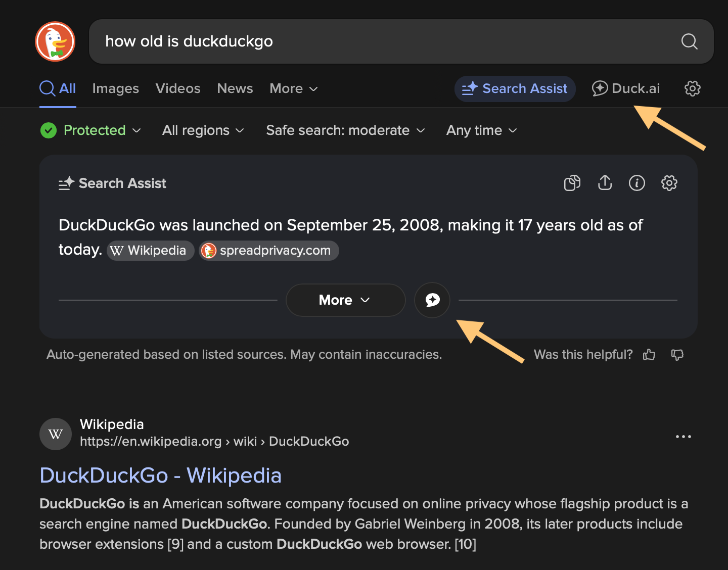This screenshot has width=728, height=570.
Task: Switch to the News tab
Action: click(x=235, y=88)
